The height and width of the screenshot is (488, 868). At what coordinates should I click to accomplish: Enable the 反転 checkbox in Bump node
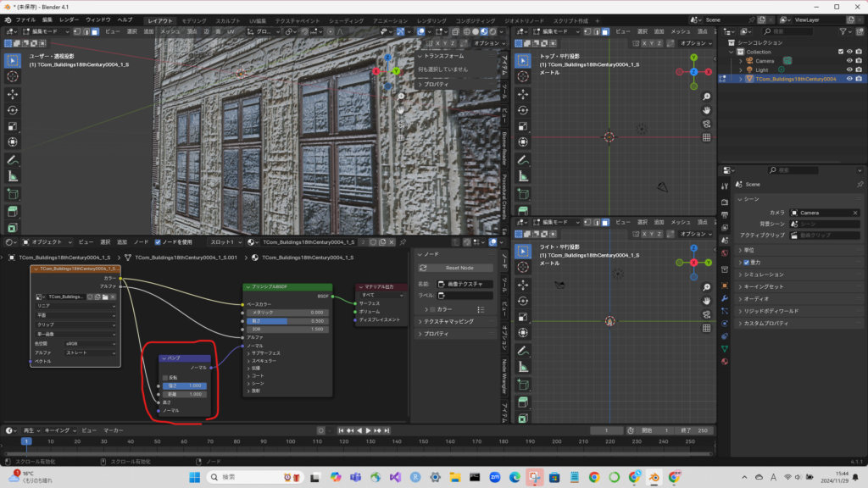click(x=166, y=378)
